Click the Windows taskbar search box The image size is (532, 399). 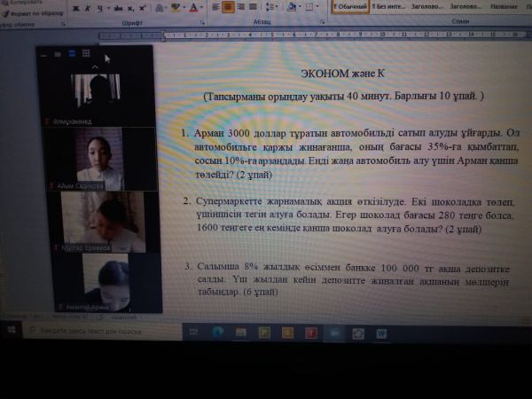98,331
